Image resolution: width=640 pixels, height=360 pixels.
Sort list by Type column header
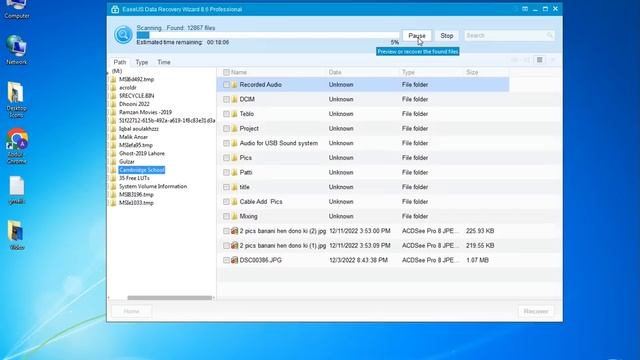[408, 72]
